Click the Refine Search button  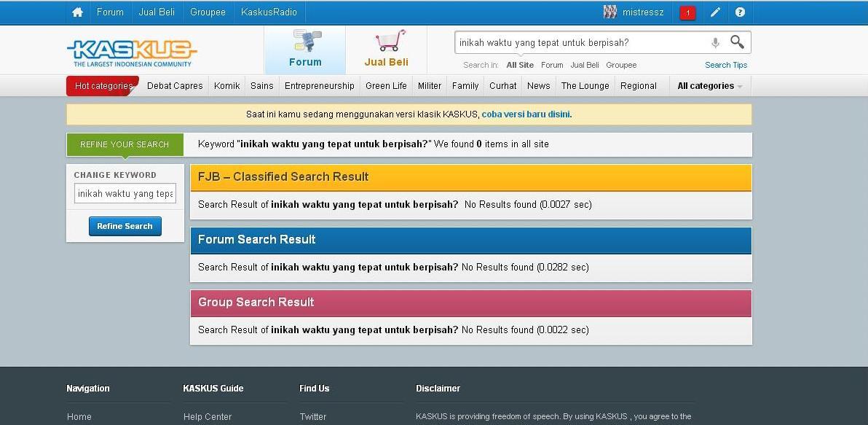125,226
